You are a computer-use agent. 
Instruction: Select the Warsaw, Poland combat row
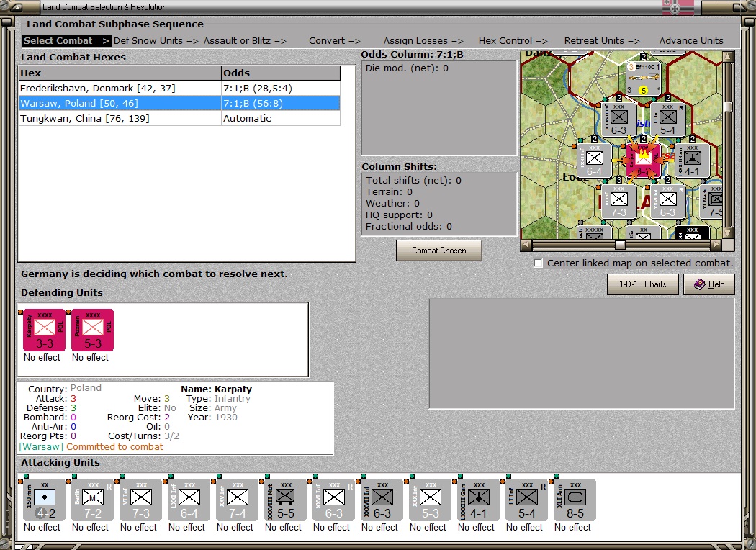tap(179, 103)
